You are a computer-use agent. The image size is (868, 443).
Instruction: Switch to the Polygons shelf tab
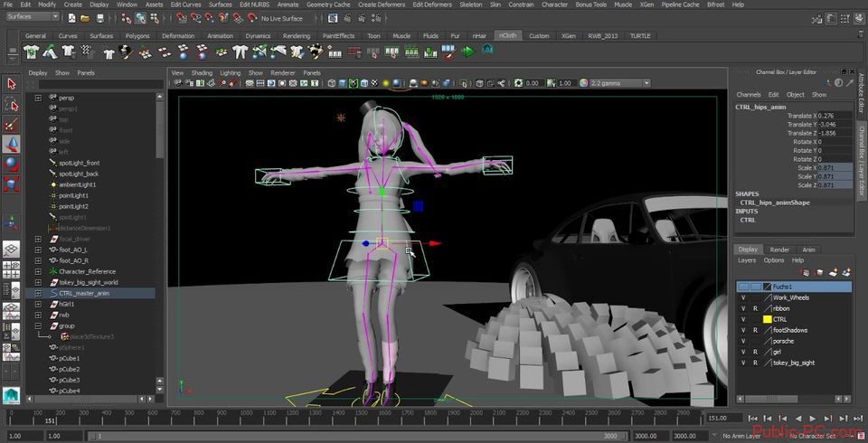click(137, 36)
